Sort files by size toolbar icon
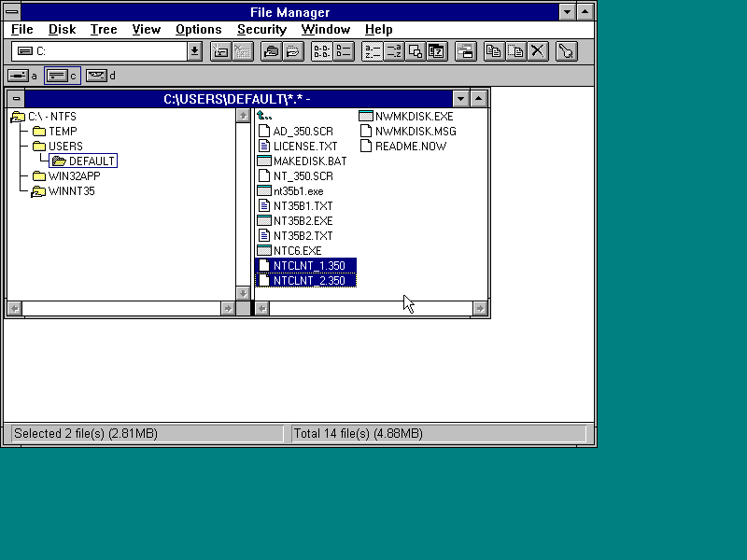This screenshot has width=747, height=560. (x=416, y=51)
